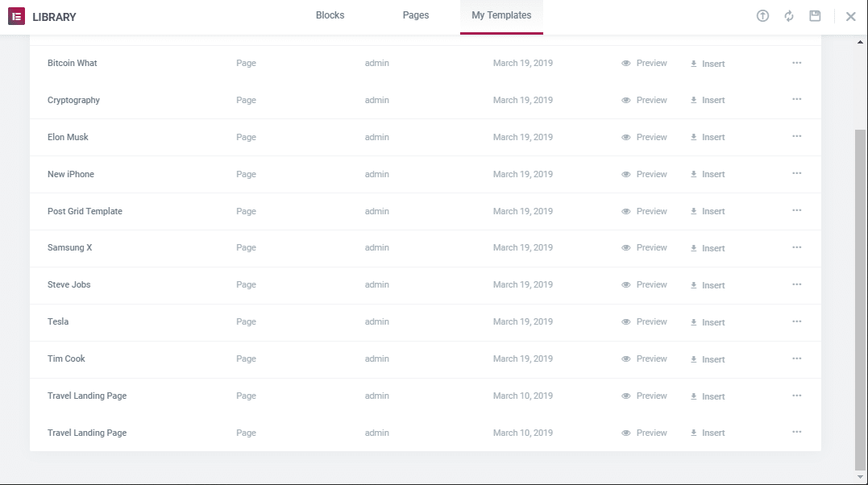Select the Steve Jobs template name
868x485 pixels.
click(x=69, y=284)
